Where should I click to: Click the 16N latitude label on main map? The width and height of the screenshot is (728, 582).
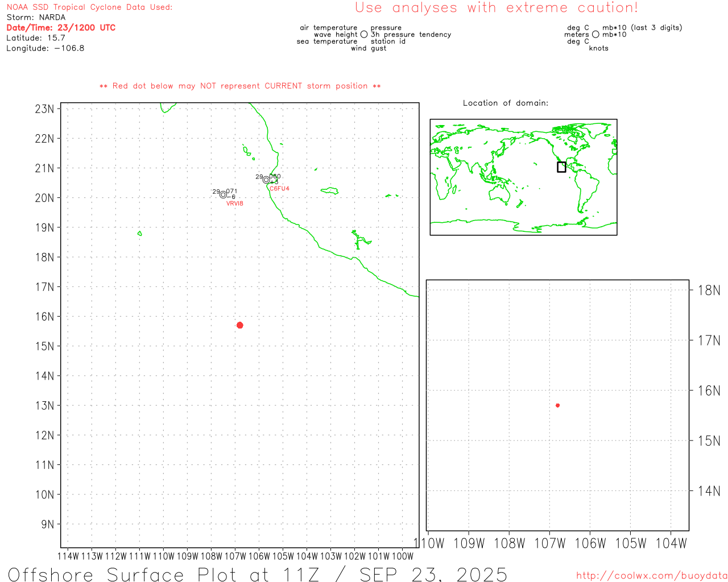tap(45, 317)
